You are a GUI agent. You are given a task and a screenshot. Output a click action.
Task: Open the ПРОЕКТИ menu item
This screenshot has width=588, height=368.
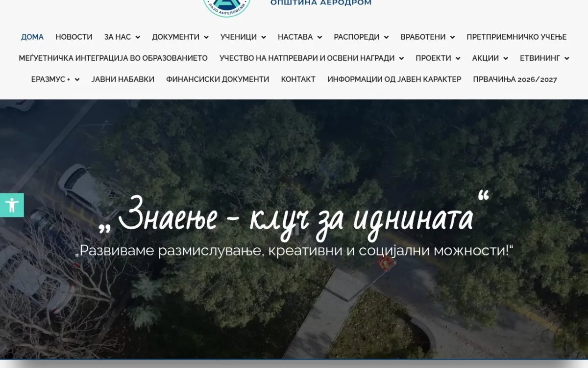pos(433,58)
